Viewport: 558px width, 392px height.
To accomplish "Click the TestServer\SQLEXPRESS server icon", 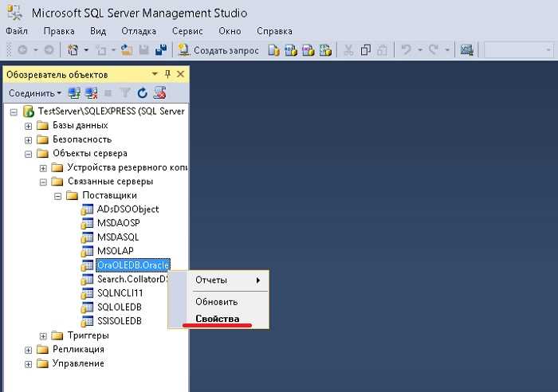I will tap(29, 112).
